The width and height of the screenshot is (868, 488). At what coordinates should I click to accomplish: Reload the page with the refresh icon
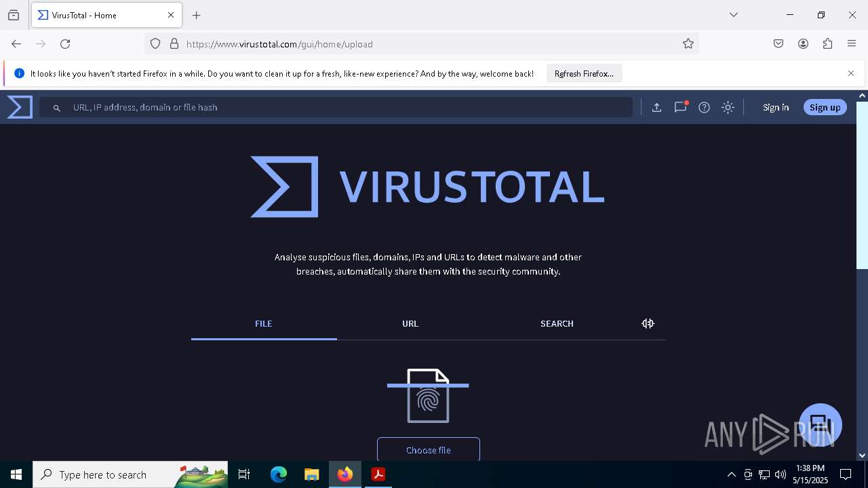[65, 44]
